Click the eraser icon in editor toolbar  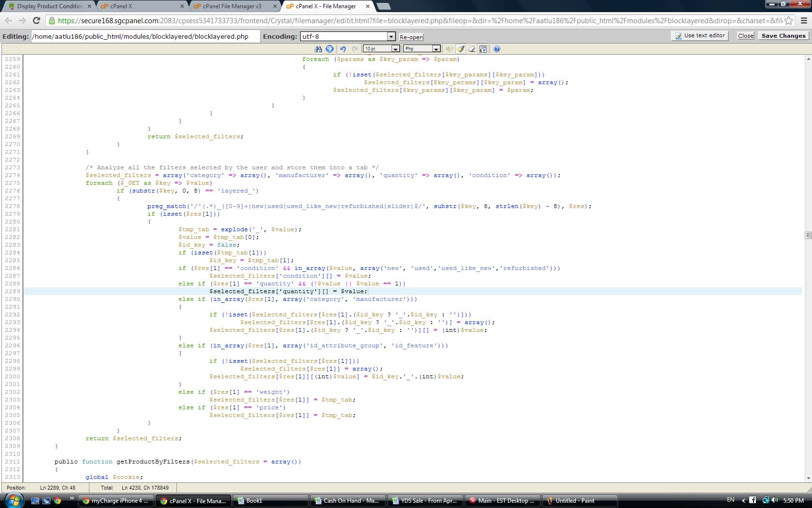pyautogui.click(x=472, y=49)
